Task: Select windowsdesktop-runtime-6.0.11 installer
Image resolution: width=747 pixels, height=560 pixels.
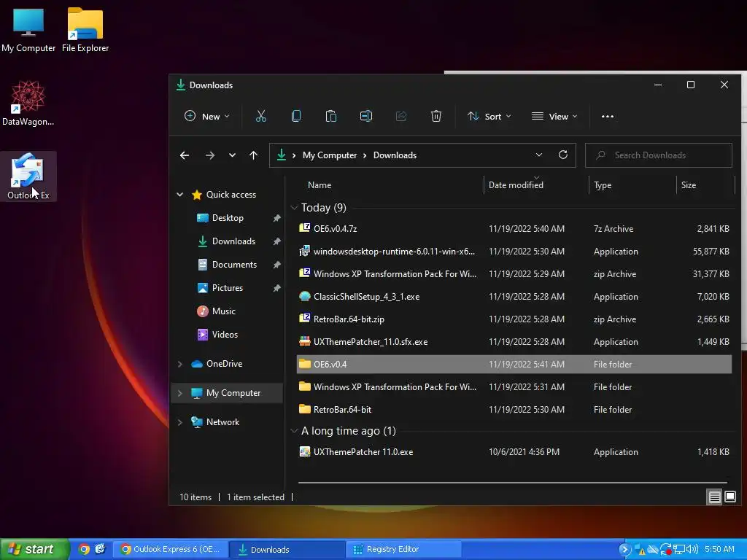Action: click(x=514, y=252)
